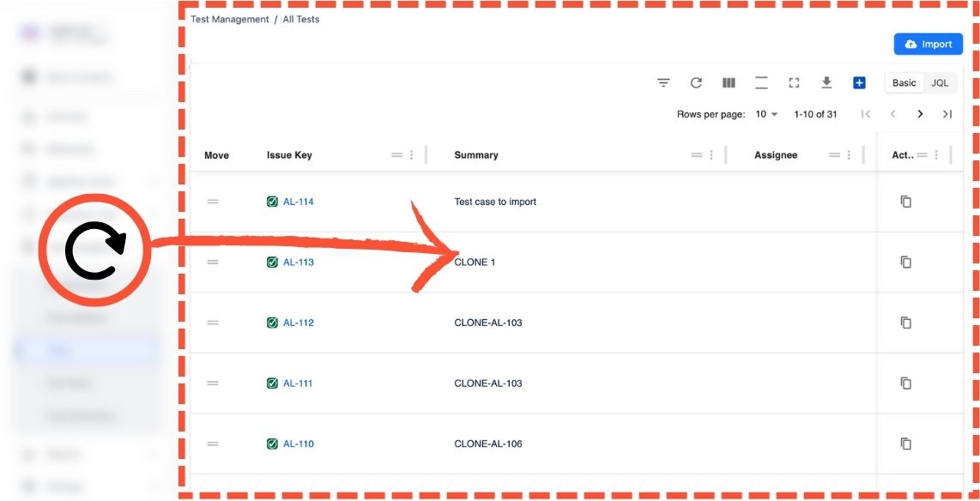This screenshot has height=501, width=980.
Task: Jump to the last page of results
Action: click(947, 114)
